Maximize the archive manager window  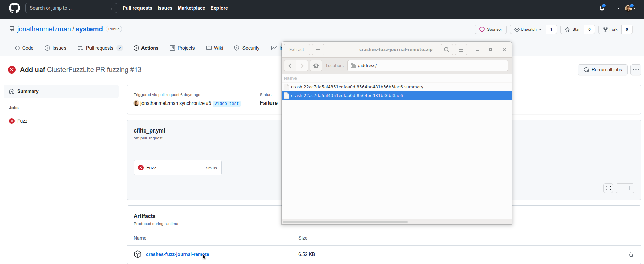pos(491,50)
